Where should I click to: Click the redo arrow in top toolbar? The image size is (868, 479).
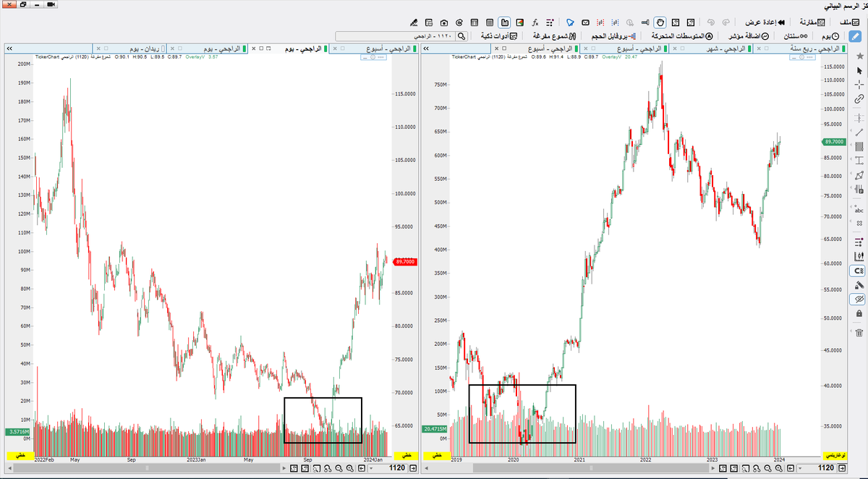click(x=726, y=22)
